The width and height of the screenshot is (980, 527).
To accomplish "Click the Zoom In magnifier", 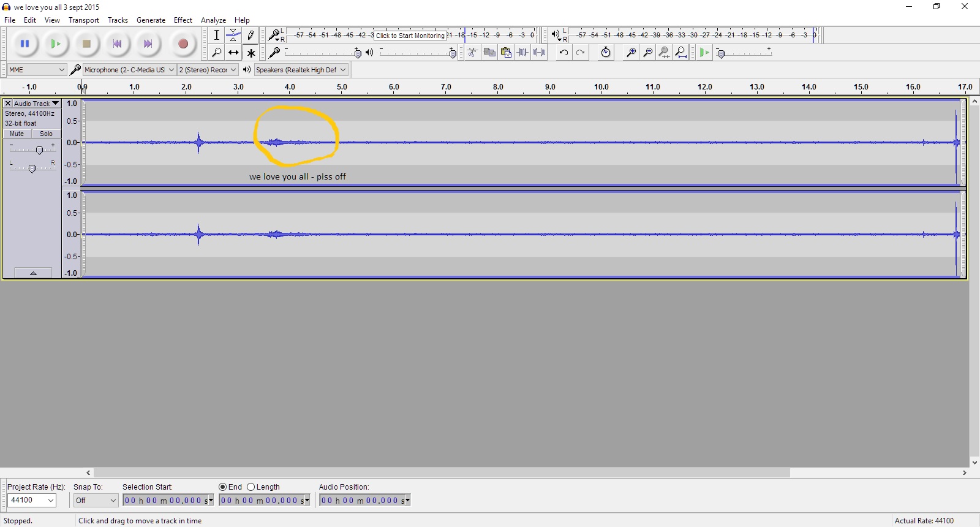I will 630,53.
